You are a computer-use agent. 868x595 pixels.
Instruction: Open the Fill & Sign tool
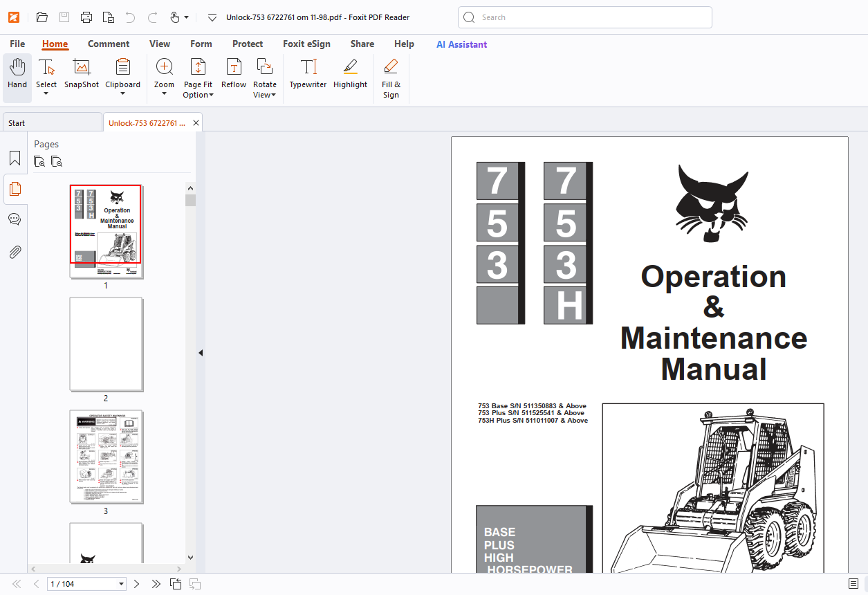pos(391,78)
